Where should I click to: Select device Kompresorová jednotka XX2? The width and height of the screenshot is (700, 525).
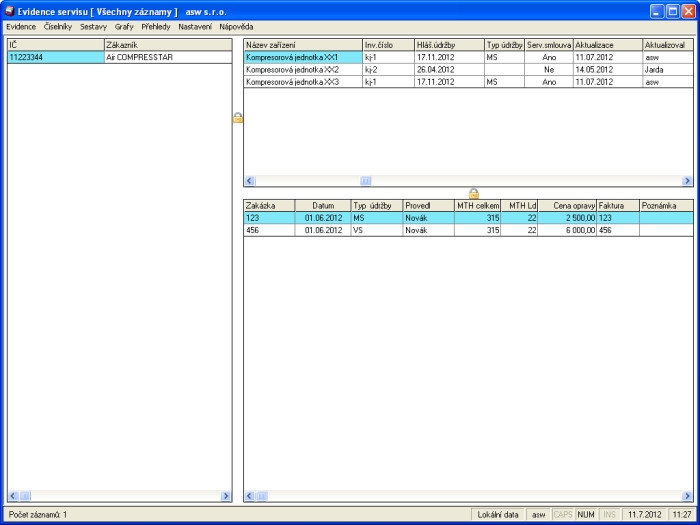pos(303,70)
